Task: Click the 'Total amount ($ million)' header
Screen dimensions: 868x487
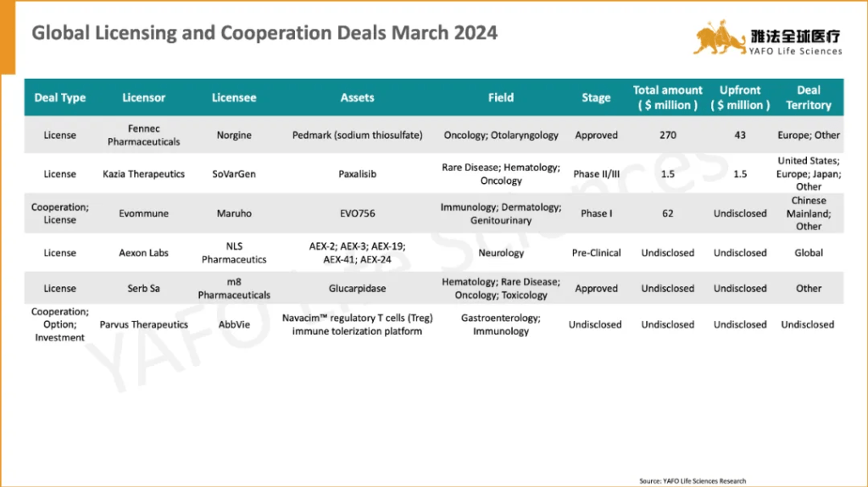Action: coord(668,97)
